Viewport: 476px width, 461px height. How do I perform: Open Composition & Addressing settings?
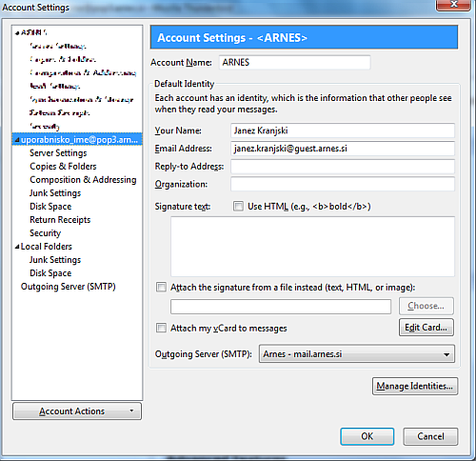pos(83,180)
